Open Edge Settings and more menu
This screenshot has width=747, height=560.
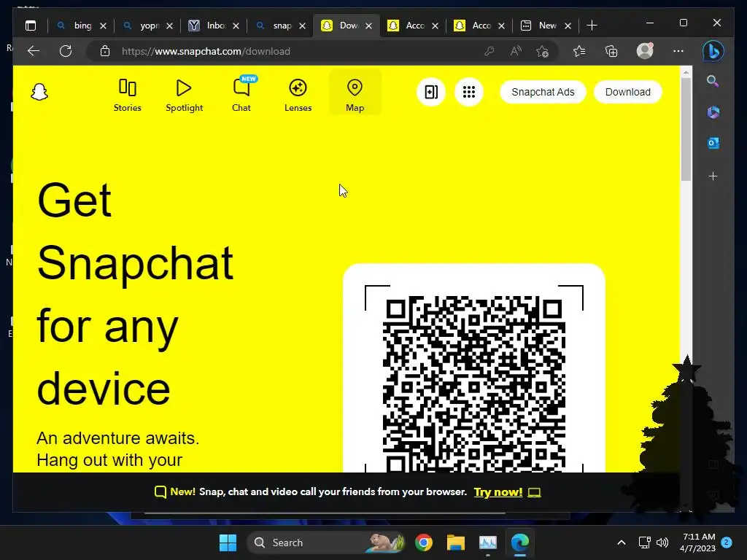pos(678,51)
